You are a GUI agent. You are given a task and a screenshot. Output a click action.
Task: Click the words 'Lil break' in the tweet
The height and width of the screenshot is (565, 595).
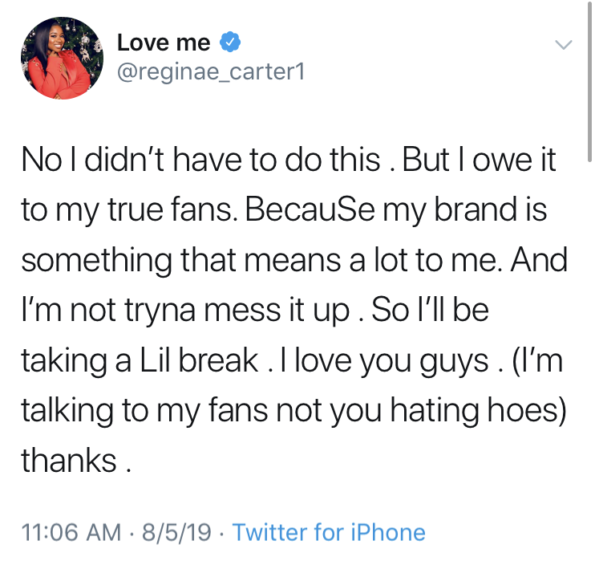[x=199, y=360]
